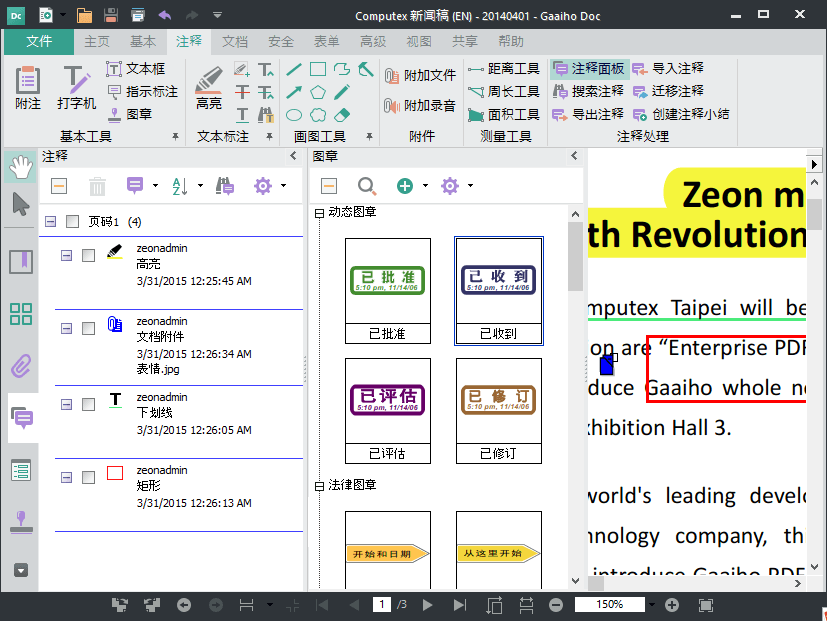Select the 面积工具 area tool
This screenshot has width=827, height=621.
pos(503,114)
